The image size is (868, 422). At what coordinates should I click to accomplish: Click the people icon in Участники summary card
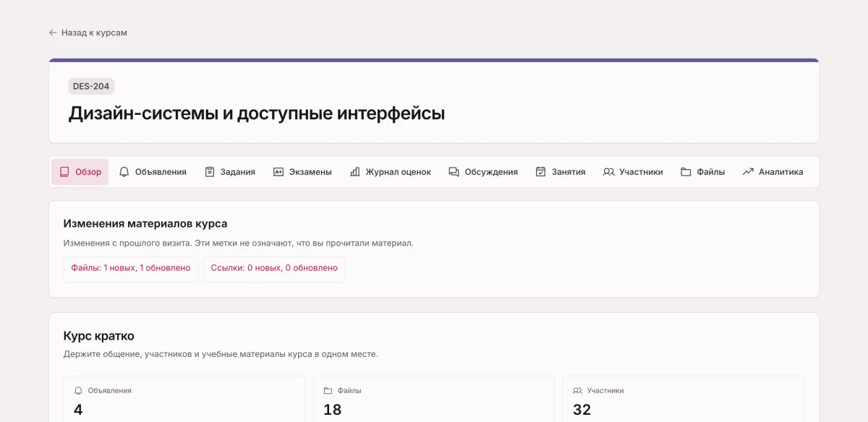pos(577,390)
